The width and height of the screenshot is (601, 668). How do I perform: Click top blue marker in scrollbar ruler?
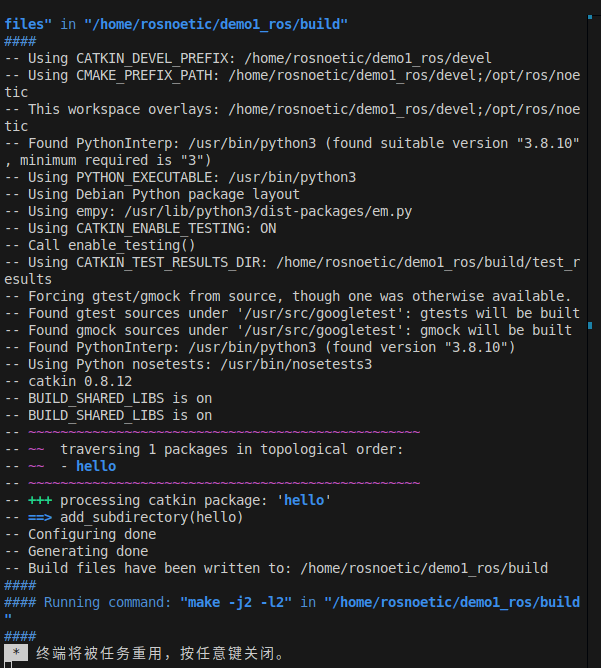[x=590, y=17]
